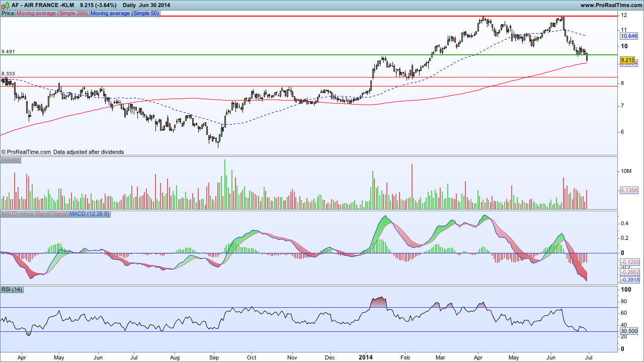Select the 8.333 horizontal level label
644x362 pixels.
(9, 74)
